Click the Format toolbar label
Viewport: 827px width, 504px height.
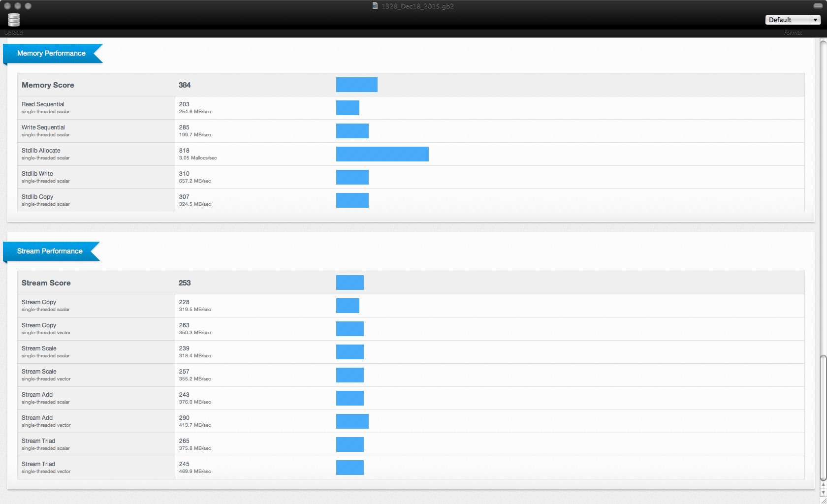[793, 32]
